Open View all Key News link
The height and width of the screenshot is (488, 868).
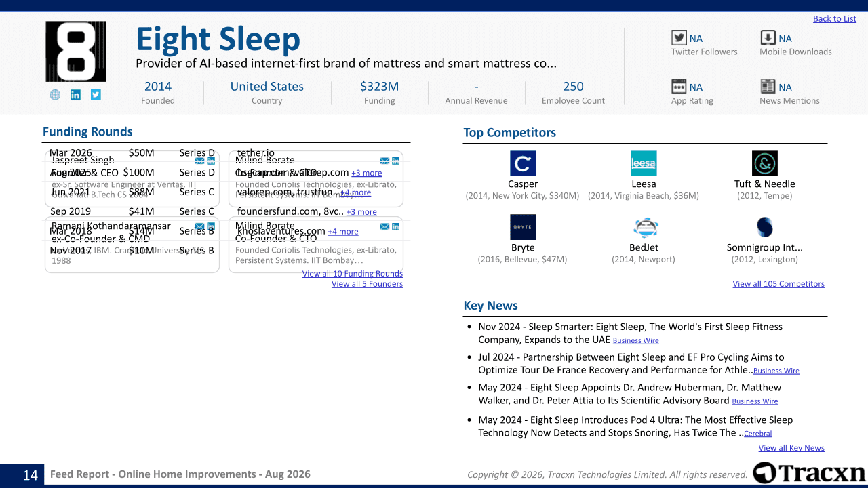(x=791, y=448)
